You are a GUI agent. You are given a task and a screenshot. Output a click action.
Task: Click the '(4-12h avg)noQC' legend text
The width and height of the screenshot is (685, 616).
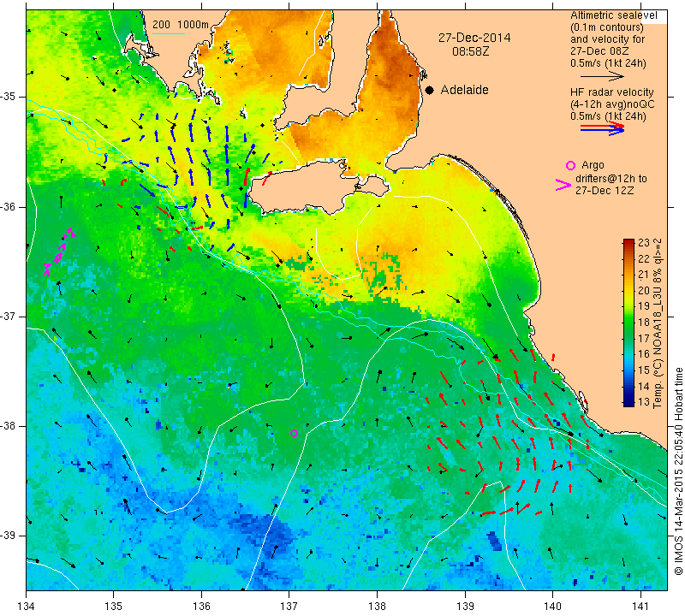612,104
